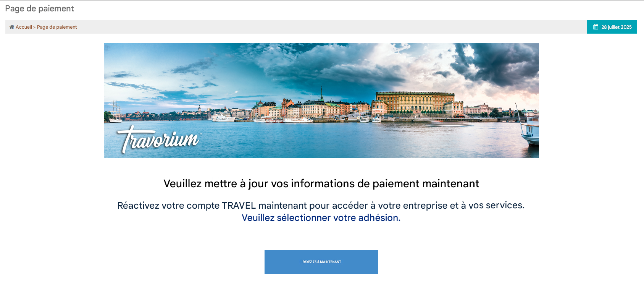Viewport: 644px width, 297px height.
Task: Click heading Veuillez mettre à jour vos informations
Action: point(321,184)
